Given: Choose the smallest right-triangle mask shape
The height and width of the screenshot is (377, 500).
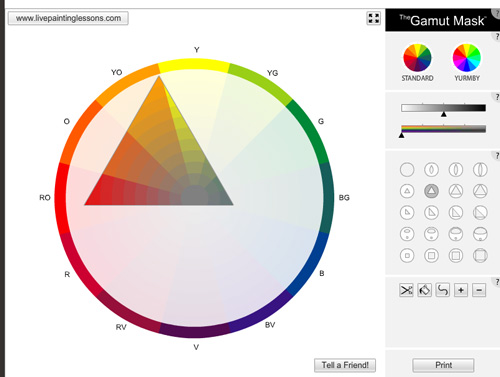Looking at the screenshot, I should coord(407,212).
